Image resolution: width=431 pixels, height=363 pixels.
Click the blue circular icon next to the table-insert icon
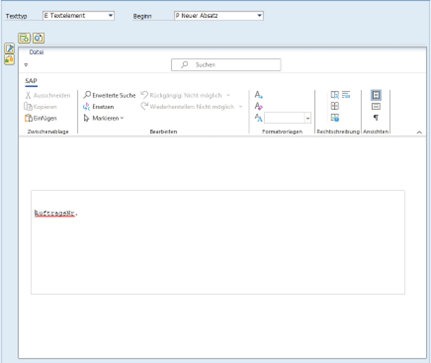pos(38,38)
